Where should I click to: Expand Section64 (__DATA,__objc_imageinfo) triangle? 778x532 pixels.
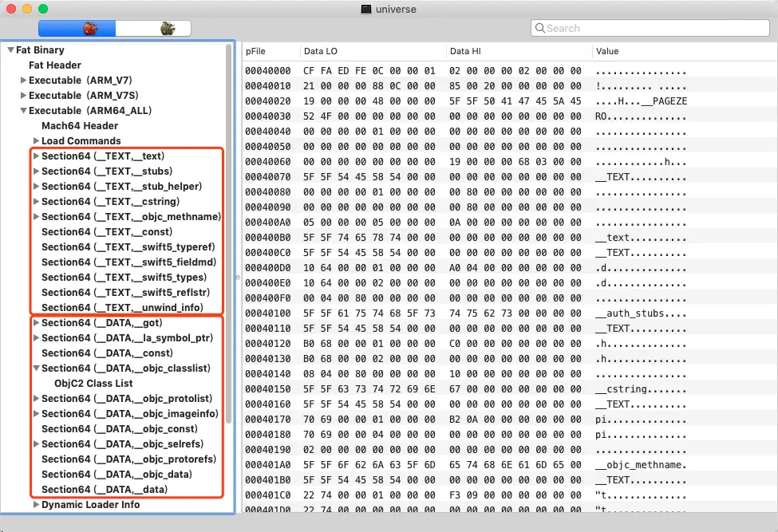(x=36, y=413)
